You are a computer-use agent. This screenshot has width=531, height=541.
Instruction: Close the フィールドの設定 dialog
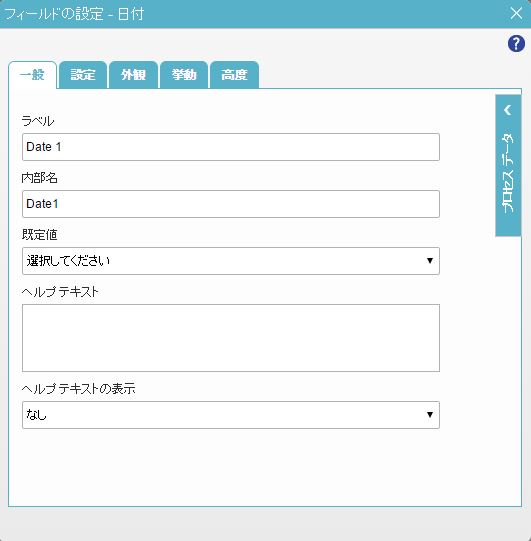tap(516, 13)
